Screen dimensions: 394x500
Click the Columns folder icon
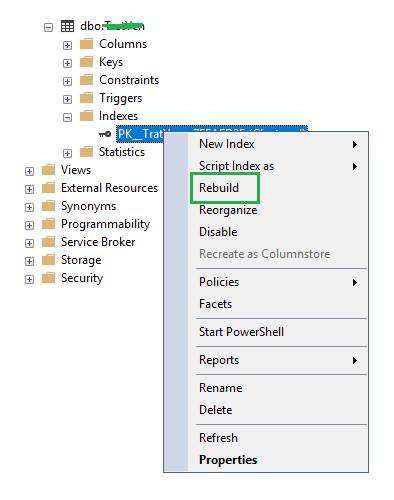point(87,44)
